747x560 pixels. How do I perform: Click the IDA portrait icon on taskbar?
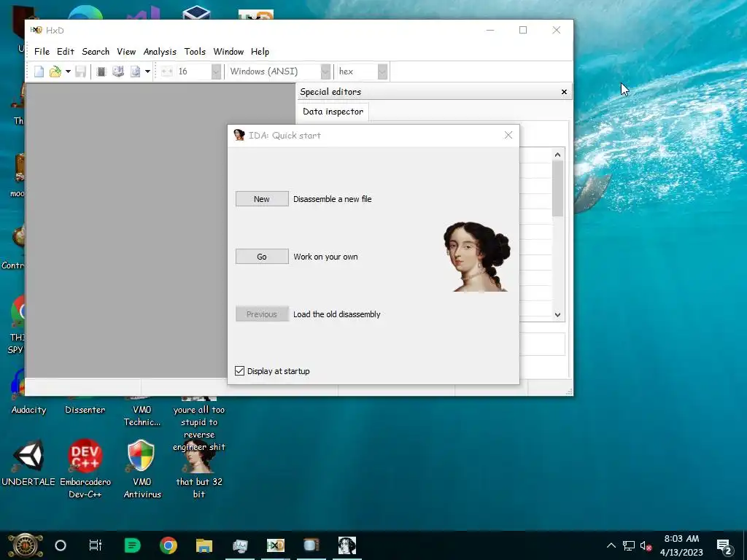tap(347, 545)
